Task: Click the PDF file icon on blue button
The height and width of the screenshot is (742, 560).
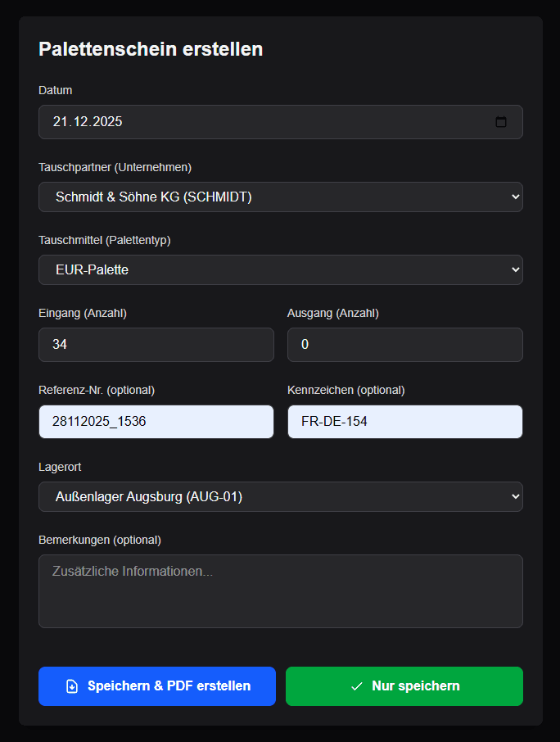Action: [x=72, y=686]
